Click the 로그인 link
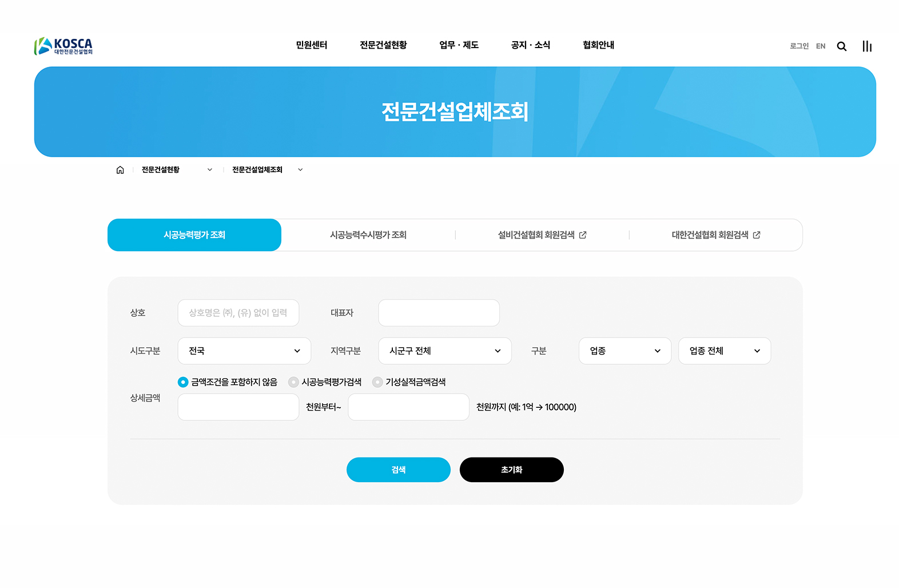Viewport: 899px width, 588px height. [799, 46]
